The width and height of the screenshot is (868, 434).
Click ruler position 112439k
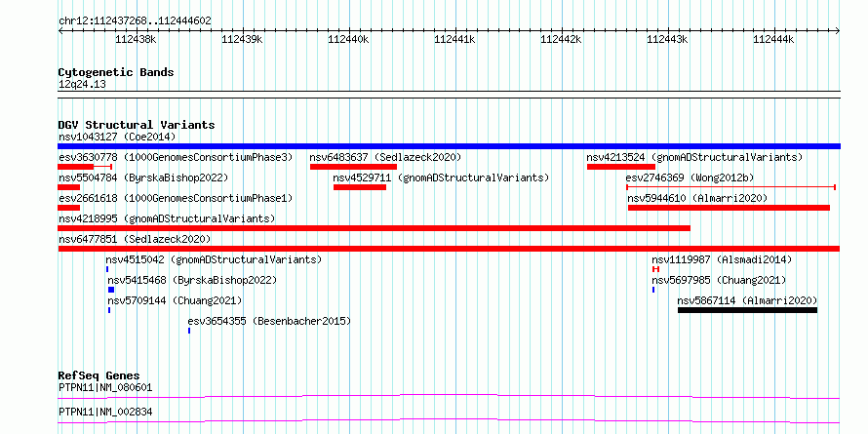pyautogui.click(x=242, y=39)
